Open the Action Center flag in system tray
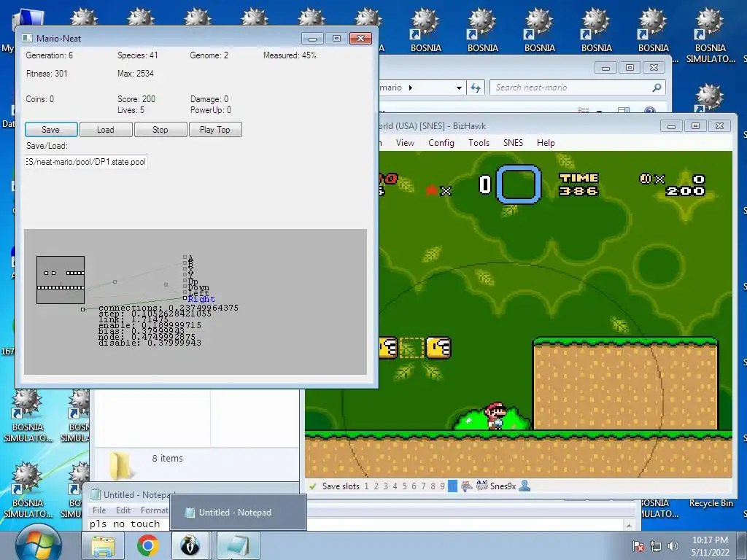Screen dimensions: 747x560 click(x=638, y=547)
